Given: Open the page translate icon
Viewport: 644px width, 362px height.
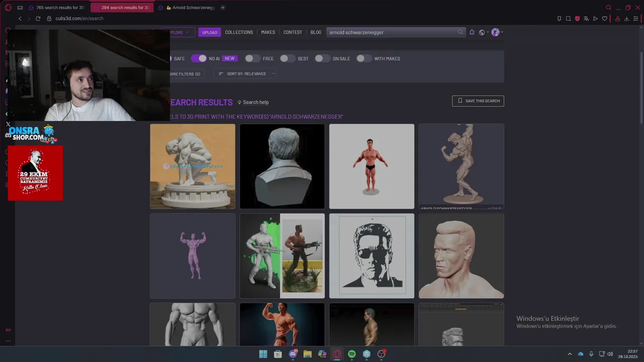Looking at the screenshot, I should pyautogui.click(x=586, y=19).
